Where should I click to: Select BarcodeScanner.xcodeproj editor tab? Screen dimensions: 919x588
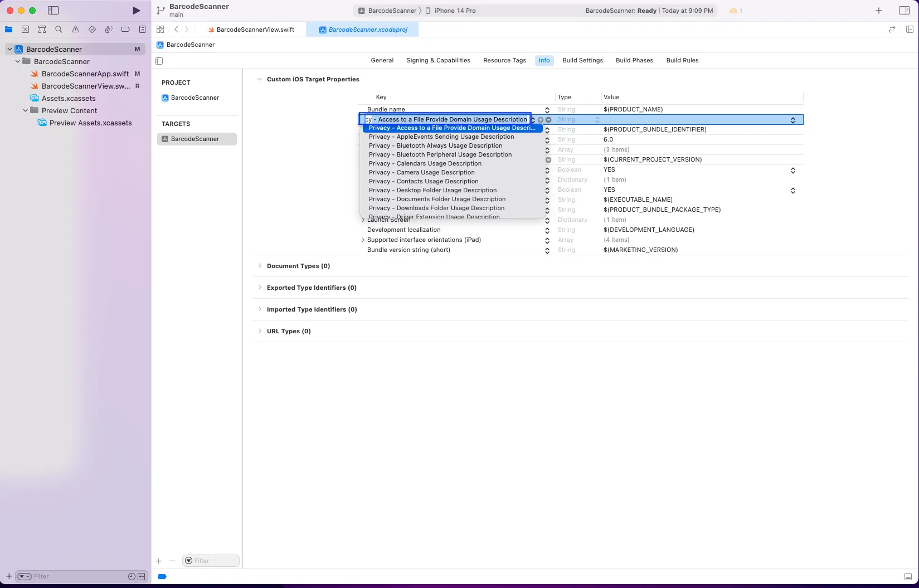pos(363,30)
